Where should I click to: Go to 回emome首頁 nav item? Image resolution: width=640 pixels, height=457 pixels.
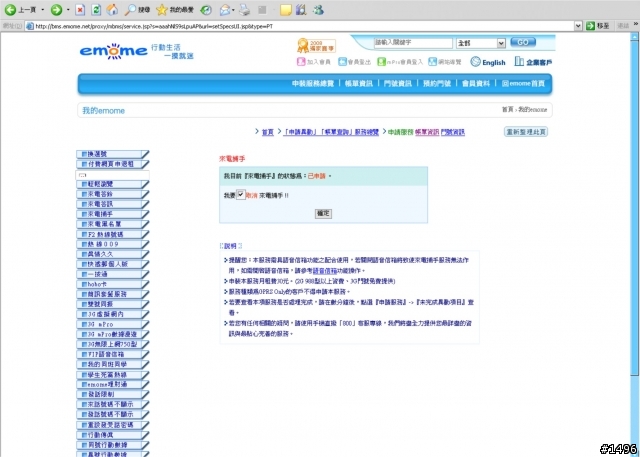point(523,84)
